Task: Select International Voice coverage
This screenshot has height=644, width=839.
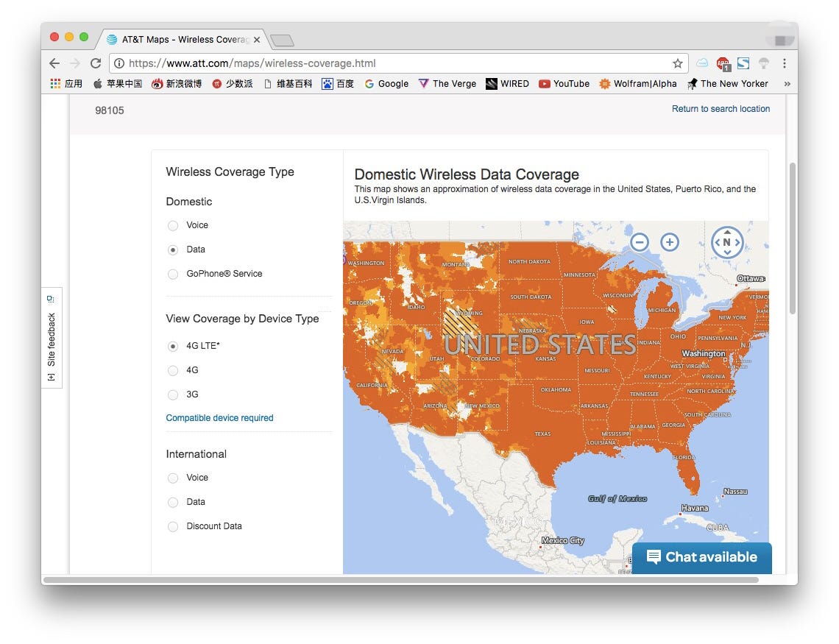Action: tap(172, 478)
